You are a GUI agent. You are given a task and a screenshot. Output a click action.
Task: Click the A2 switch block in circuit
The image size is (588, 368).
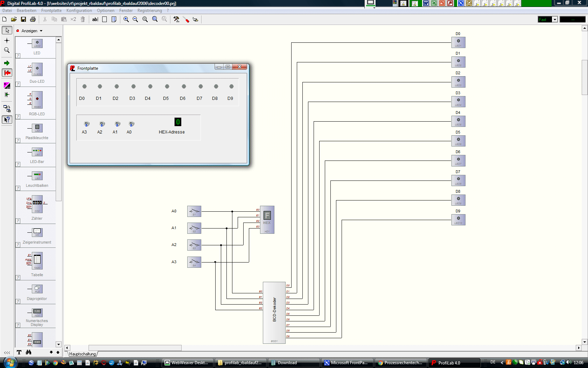pyautogui.click(x=194, y=245)
